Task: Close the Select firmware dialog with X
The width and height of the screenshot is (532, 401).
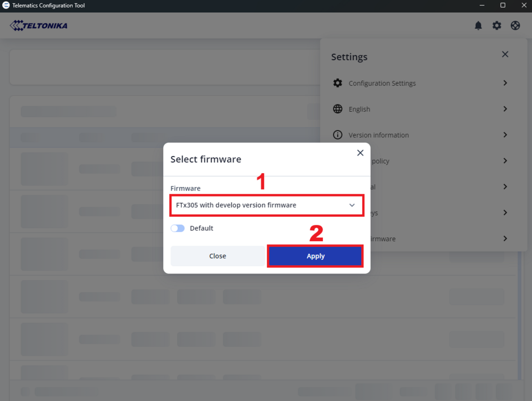Action: pos(360,153)
